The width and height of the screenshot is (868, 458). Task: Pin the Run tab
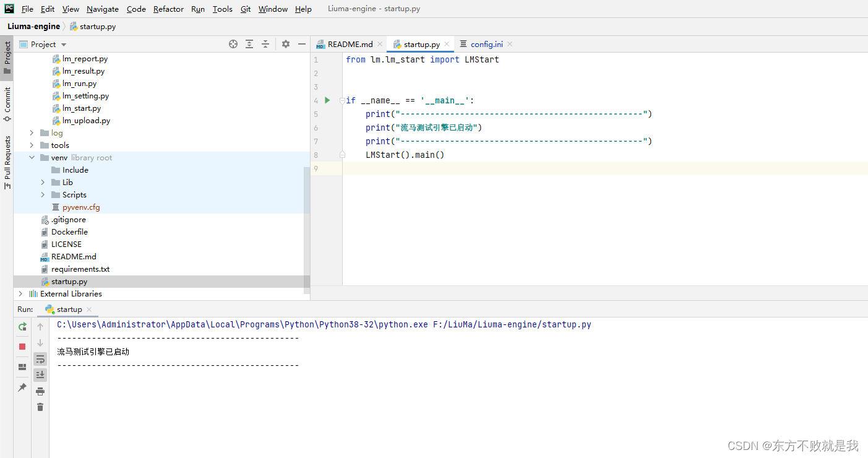click(22, 387)
